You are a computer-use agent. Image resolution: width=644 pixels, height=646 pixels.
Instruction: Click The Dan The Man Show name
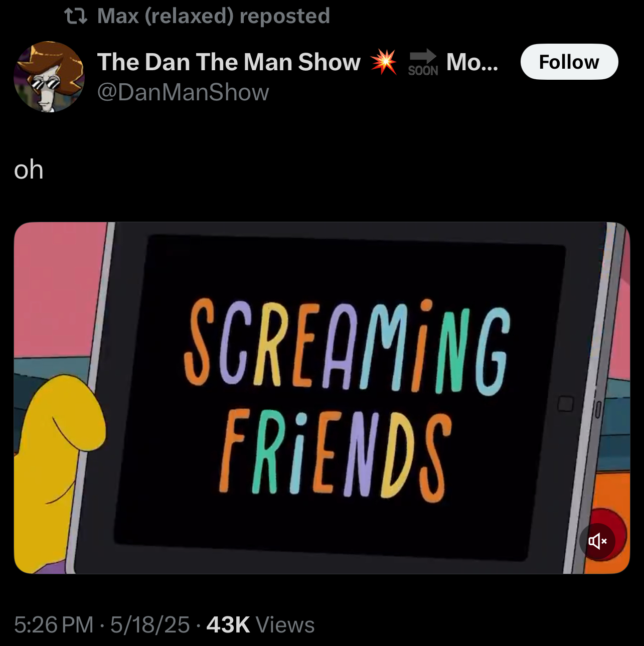pos(229,62)
